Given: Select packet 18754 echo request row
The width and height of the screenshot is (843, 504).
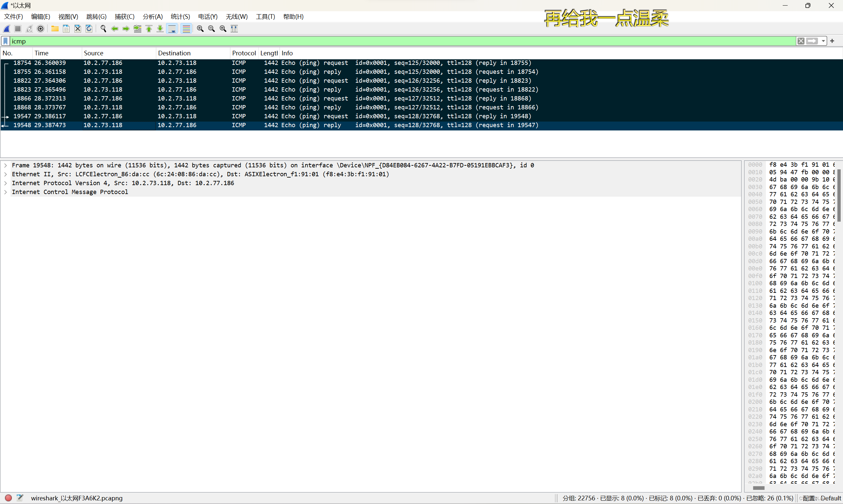Looking at the screenshot, I should 421,63.
